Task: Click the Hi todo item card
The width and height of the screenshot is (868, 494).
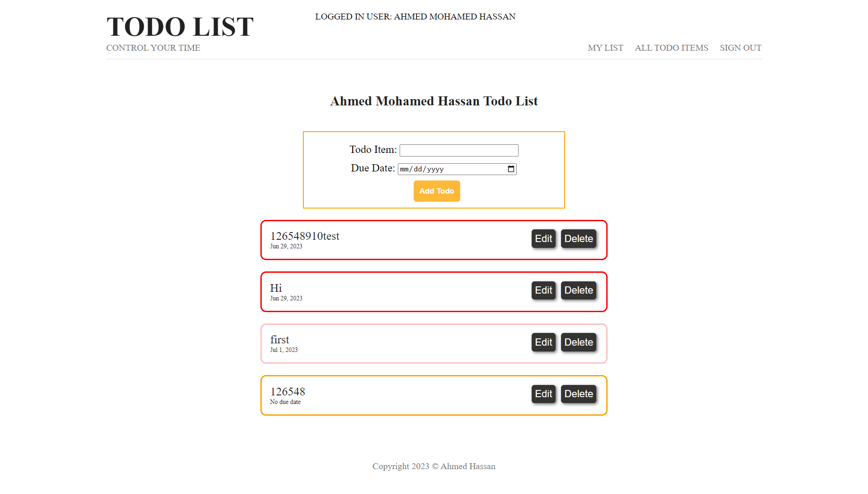Action: coord(398,292)
